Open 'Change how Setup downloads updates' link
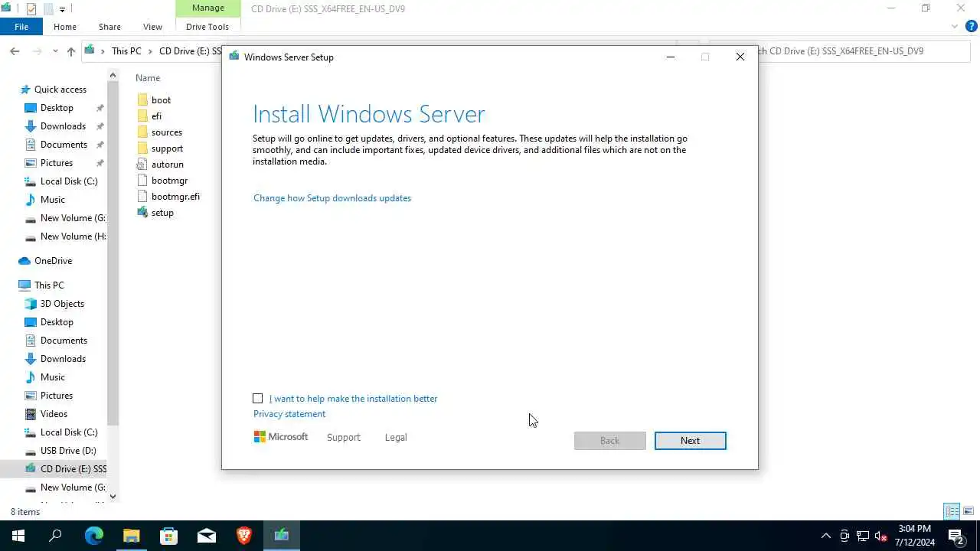 332,198
